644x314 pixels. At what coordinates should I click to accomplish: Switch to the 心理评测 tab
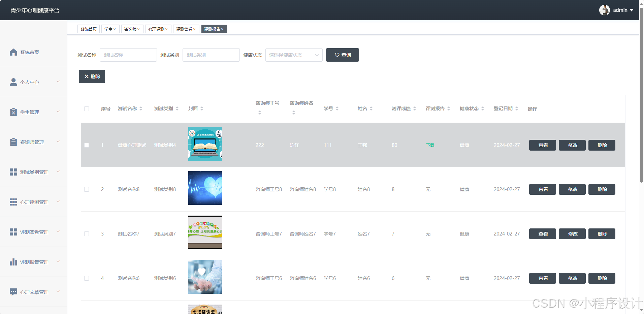156,29
